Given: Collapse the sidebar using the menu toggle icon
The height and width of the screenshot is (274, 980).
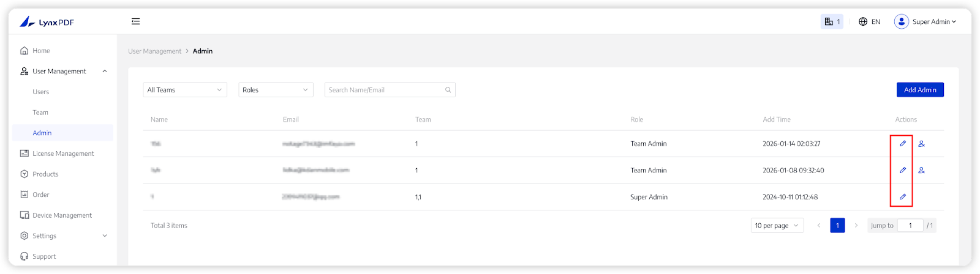Looking at the screenshot, I should pyautogui.click(x=135, y=21).
